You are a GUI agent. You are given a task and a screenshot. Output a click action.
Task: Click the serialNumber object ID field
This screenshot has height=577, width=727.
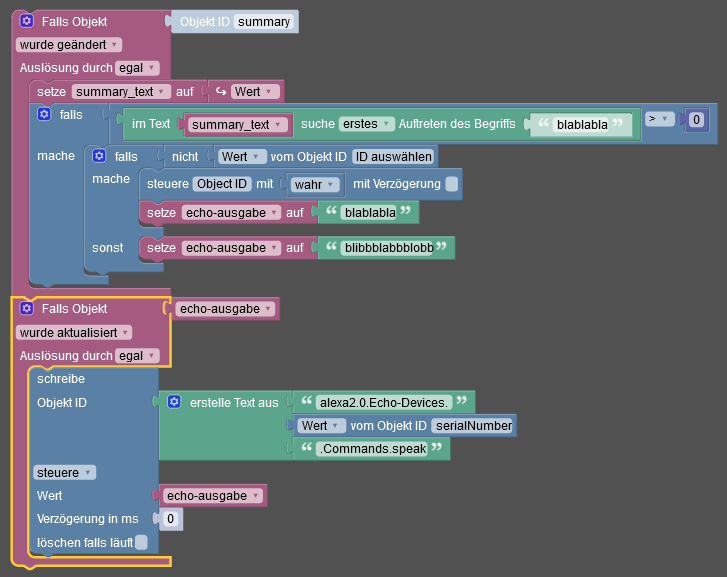click(x=472, y=426)
